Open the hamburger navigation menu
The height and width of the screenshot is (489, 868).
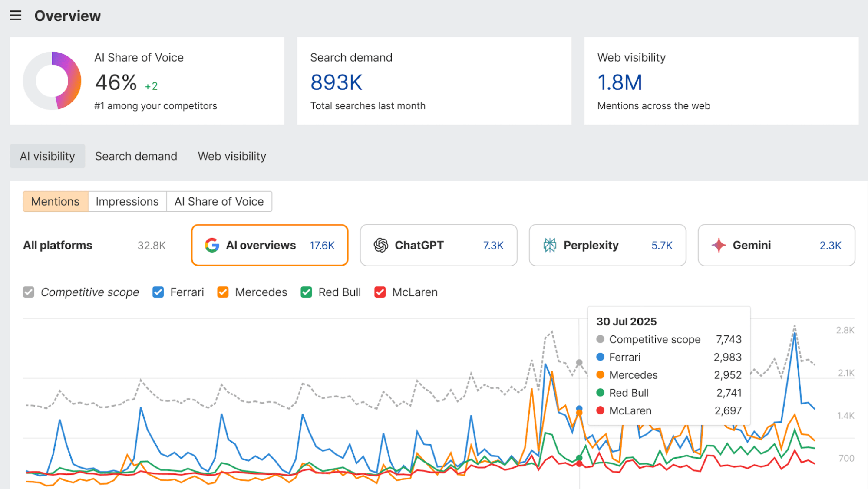(x=16, y=15)
